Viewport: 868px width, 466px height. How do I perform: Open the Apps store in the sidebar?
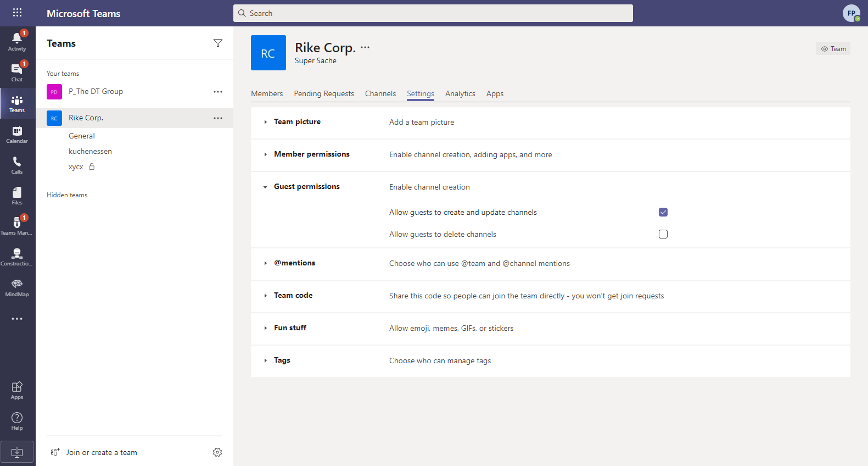pyautogui.click(x=17, y=390)
